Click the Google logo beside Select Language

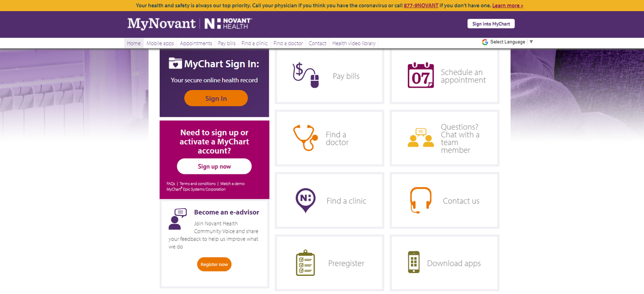pos(485,42)
